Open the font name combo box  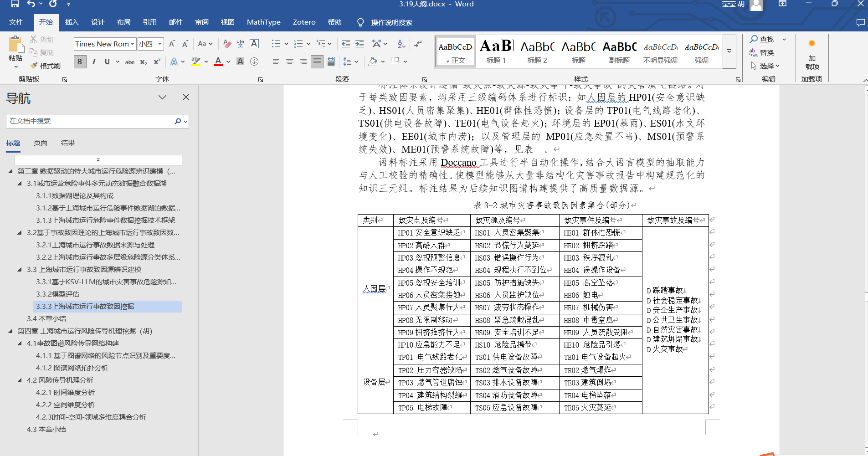tap(105, 44)
